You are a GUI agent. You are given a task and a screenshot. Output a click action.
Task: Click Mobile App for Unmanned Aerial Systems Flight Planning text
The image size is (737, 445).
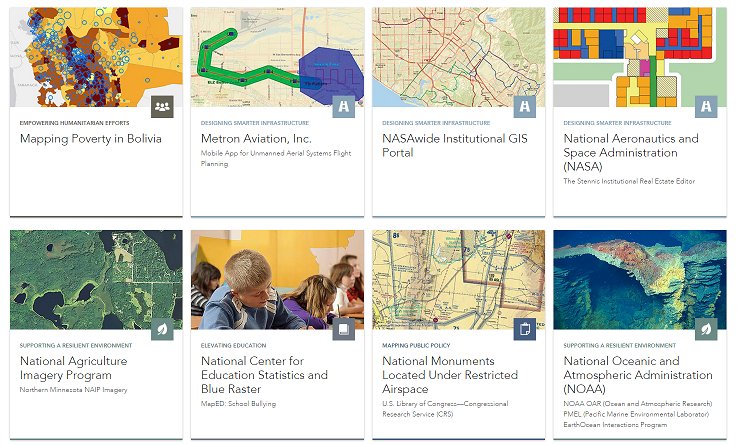(276, 158)
